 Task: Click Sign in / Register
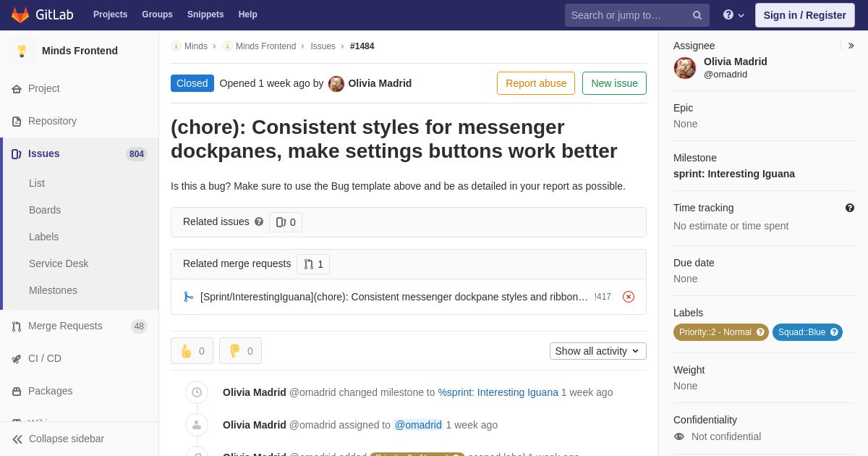tap(804, 15)
